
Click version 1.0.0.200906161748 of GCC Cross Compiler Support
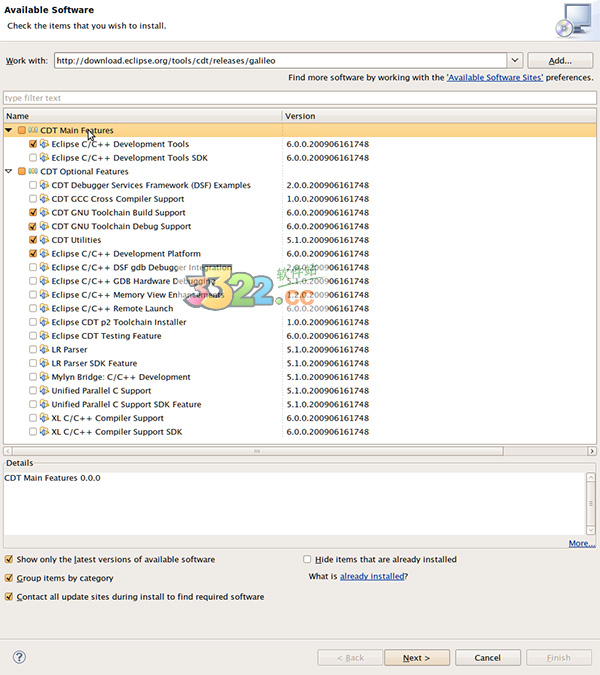click(x=328, y=199)
